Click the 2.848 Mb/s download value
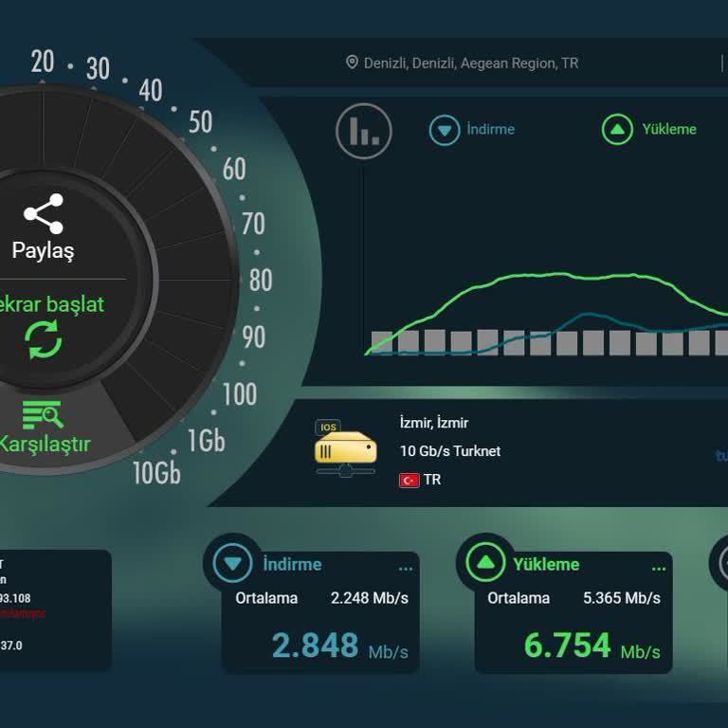Image resolution: width=728 pixels, height=728 pixels. [339, 646]
